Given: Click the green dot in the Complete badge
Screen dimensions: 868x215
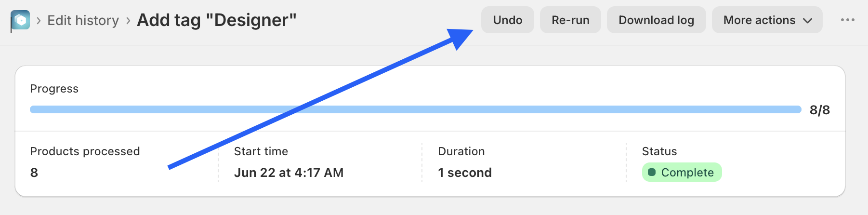Looking at the screenshot, I should (652, 172).
